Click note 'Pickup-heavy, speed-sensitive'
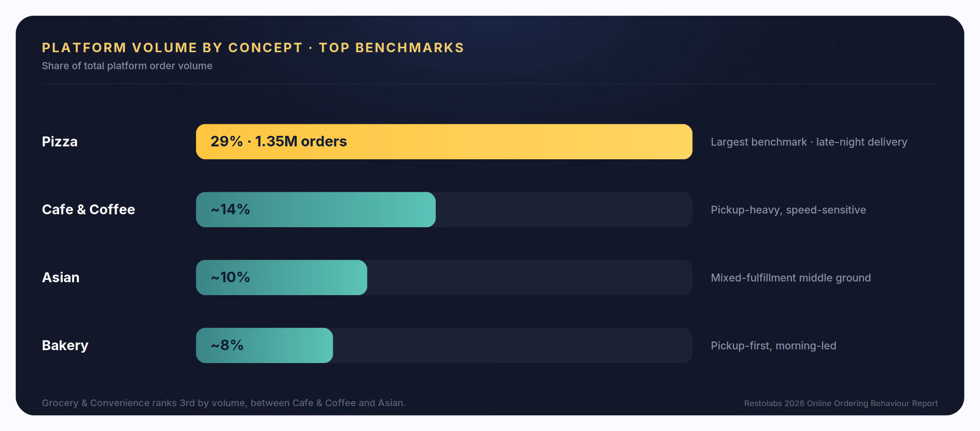 coord(789,210)
